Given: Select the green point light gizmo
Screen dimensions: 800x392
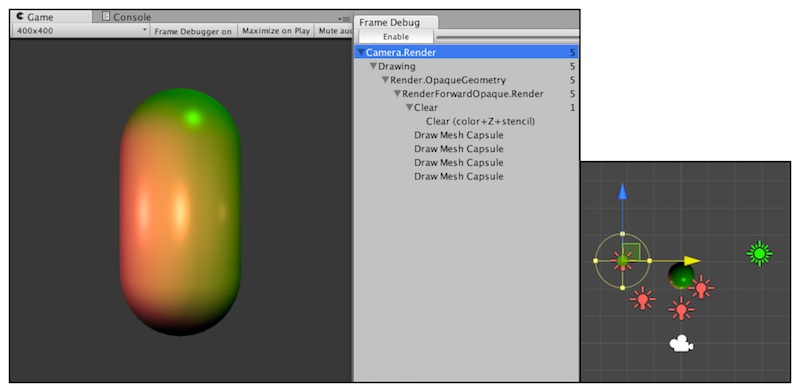Looking at the screenshot, I should point(759,253).
